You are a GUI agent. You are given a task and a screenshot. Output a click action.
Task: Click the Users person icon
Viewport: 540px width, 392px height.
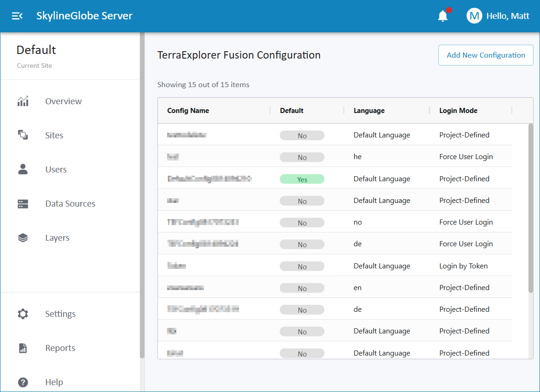pyautogui.click(x=23, y=169)
